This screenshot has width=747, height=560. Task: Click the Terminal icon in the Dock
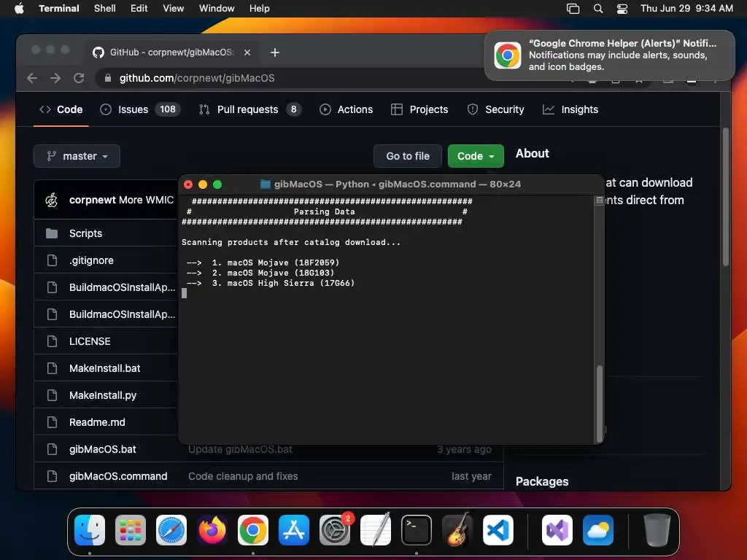(x=417, y=530)
